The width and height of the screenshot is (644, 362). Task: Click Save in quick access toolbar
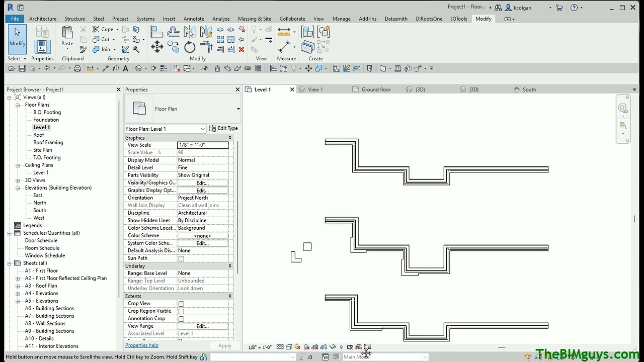tap(22, 68)
